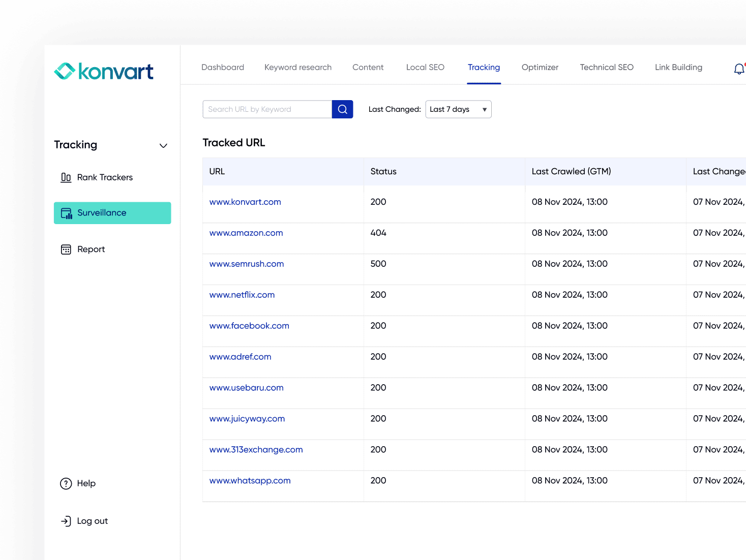This screenshot has height=560, width=746.
Task: Click the Report calendar icon
Action: click(x=66, y=250)
